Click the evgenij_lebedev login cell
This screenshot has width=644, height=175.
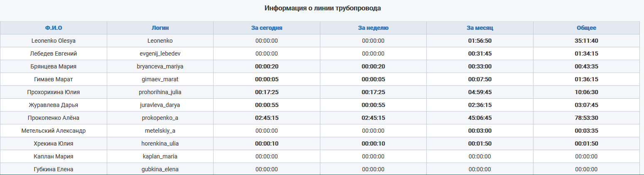[160, 53]
